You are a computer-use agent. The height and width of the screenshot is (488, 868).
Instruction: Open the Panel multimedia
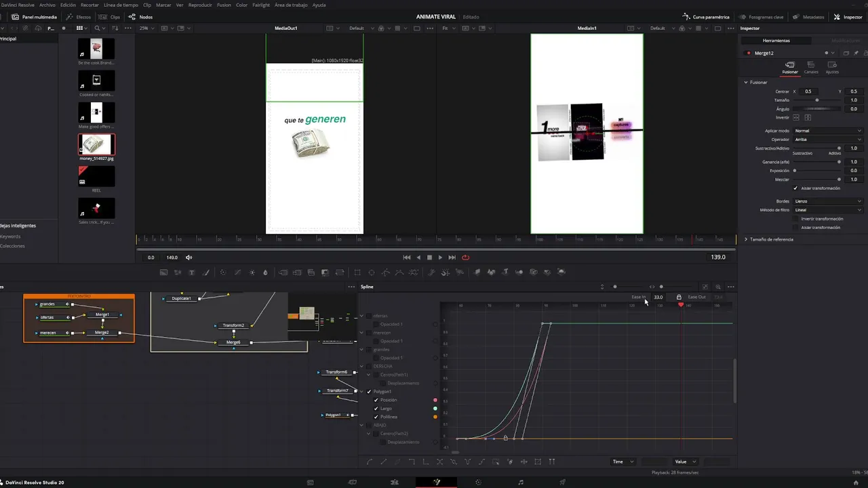click(35, 17)
